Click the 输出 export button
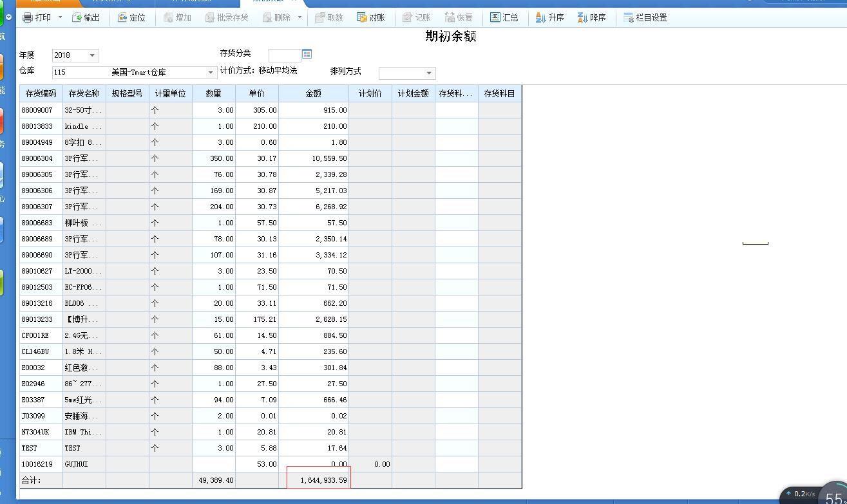This screenshot has width=847, height=504. (86, 17)
